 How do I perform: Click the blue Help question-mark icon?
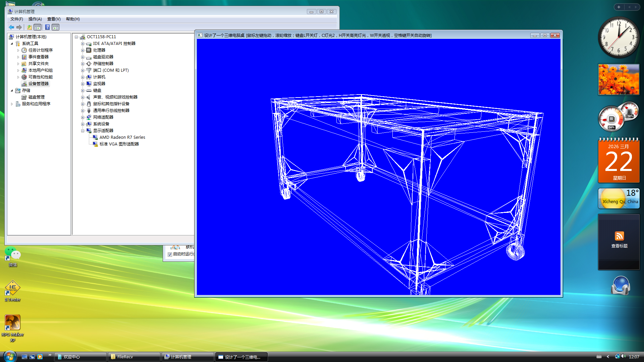click(x=47, y=27)
